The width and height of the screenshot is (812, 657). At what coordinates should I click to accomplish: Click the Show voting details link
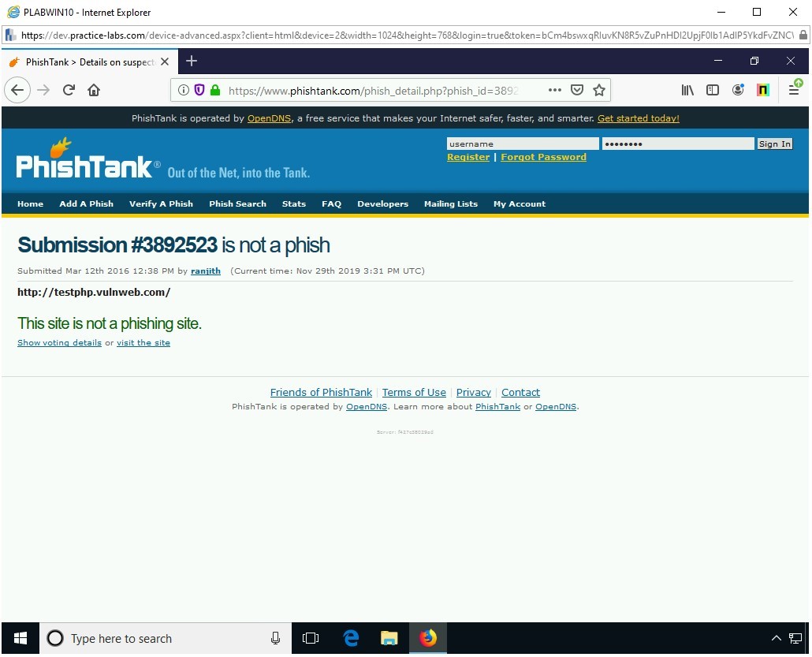pyautogui.click(x=59, y=343)
